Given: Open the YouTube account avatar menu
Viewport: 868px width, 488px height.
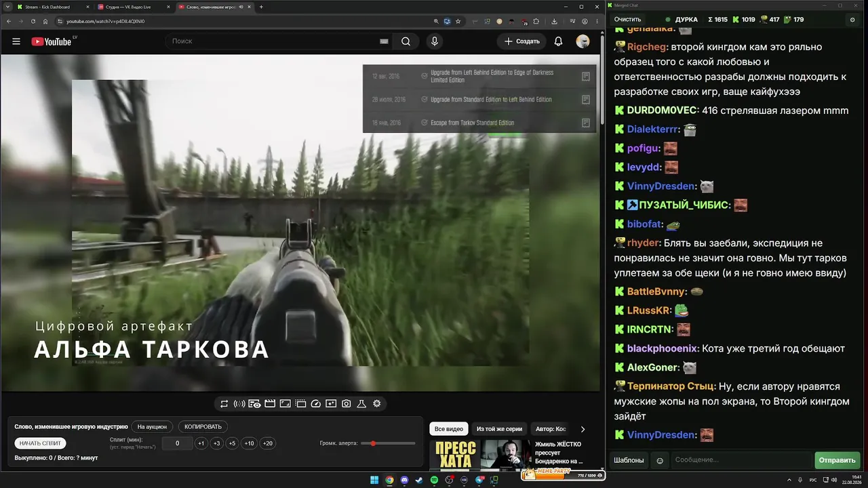Looking at the screenshot, I should click(583, 41).
